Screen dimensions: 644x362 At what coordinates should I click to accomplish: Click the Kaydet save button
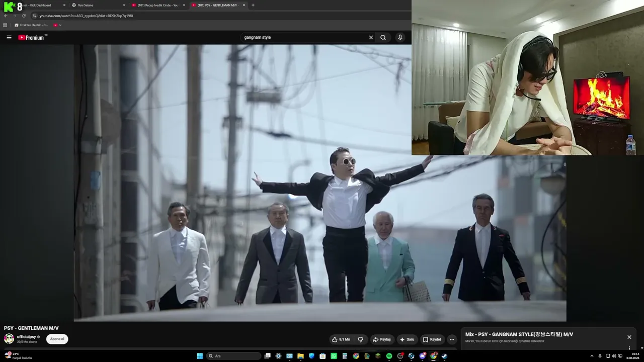432,339
